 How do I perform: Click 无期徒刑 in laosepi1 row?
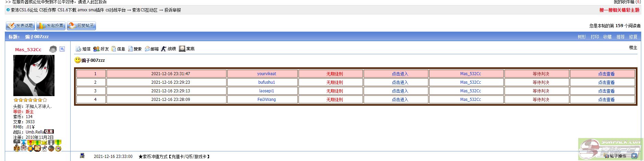(x=335, y=91)
